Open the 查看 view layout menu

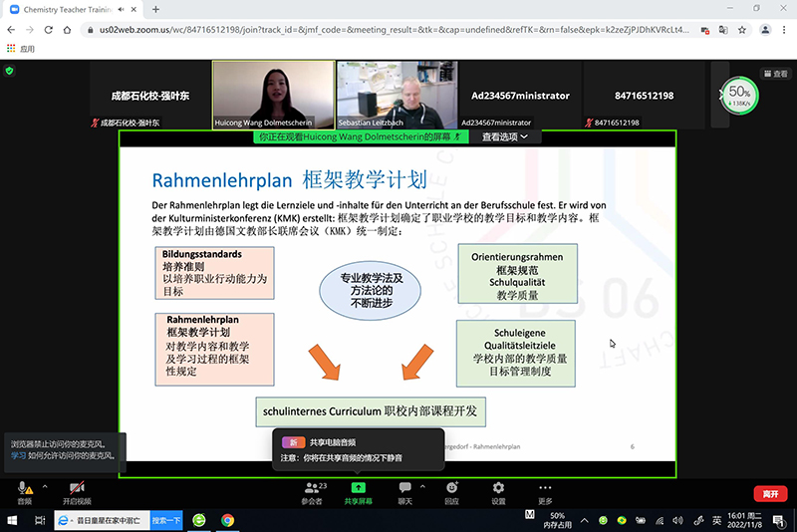click(773, 74)
